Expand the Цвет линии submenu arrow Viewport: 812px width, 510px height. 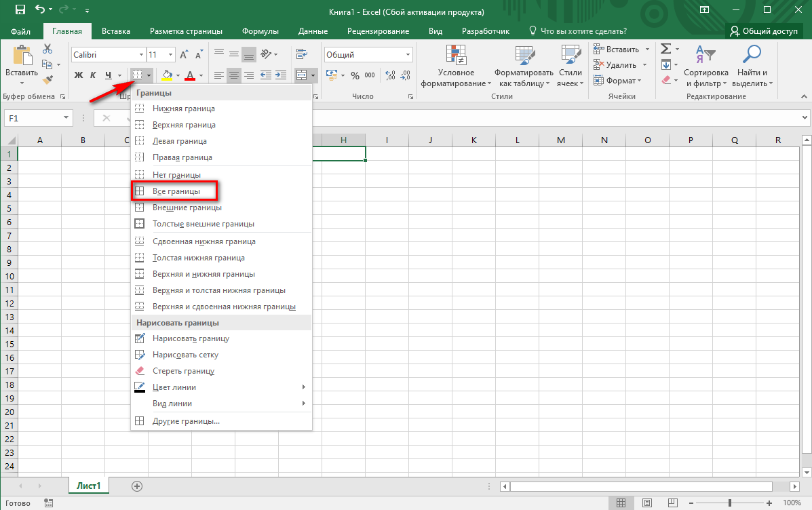(303, 387)
